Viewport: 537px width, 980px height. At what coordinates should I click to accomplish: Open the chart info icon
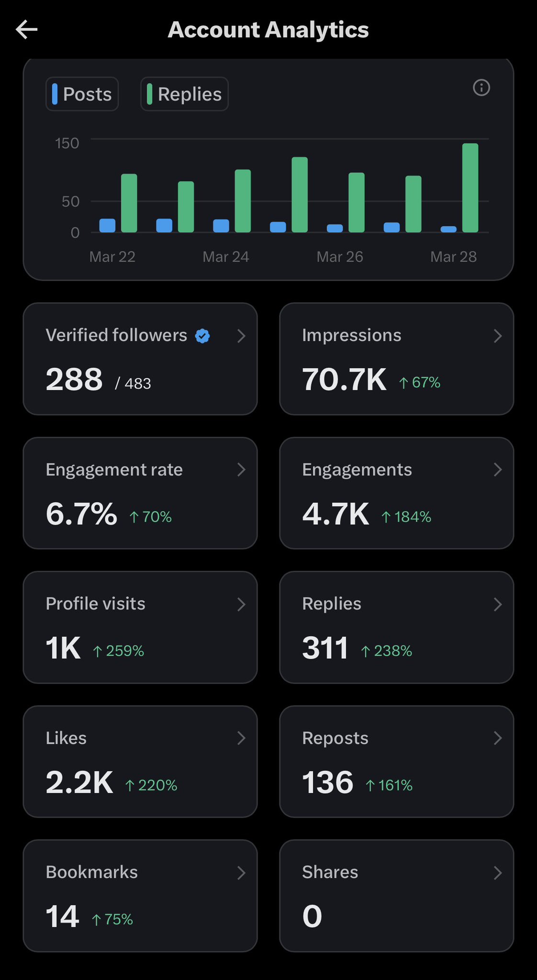click(x=481, y=88)
